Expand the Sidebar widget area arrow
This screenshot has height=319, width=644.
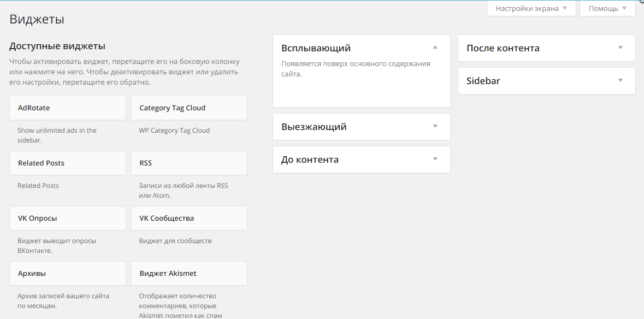tap(621, 80)
